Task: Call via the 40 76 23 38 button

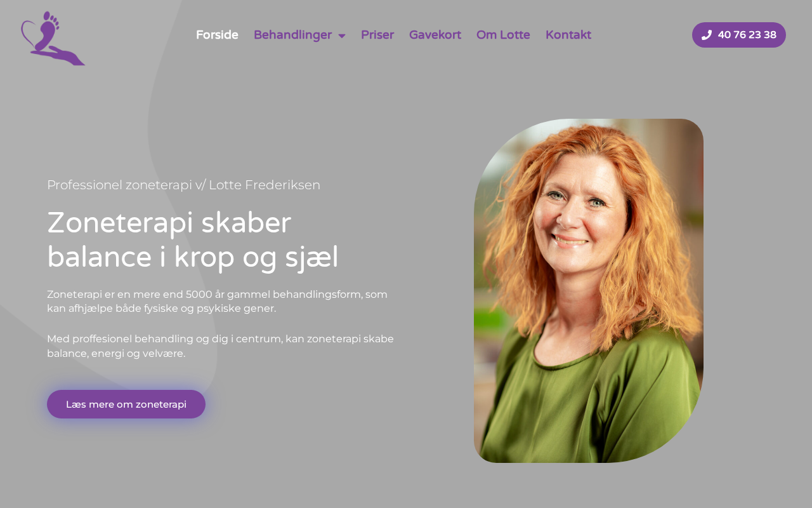Action: (x=739, y=35)
